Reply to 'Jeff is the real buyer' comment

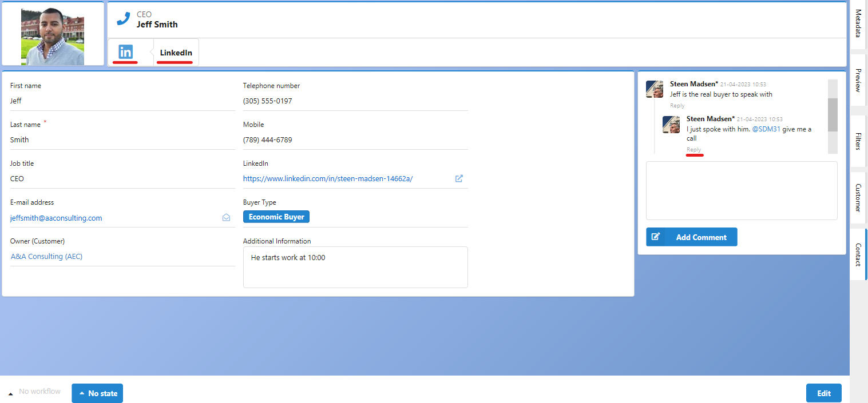click(677, 106)
